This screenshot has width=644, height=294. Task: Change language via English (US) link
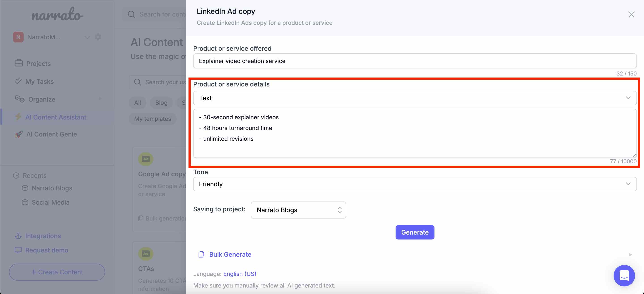[x=239, y=274]
